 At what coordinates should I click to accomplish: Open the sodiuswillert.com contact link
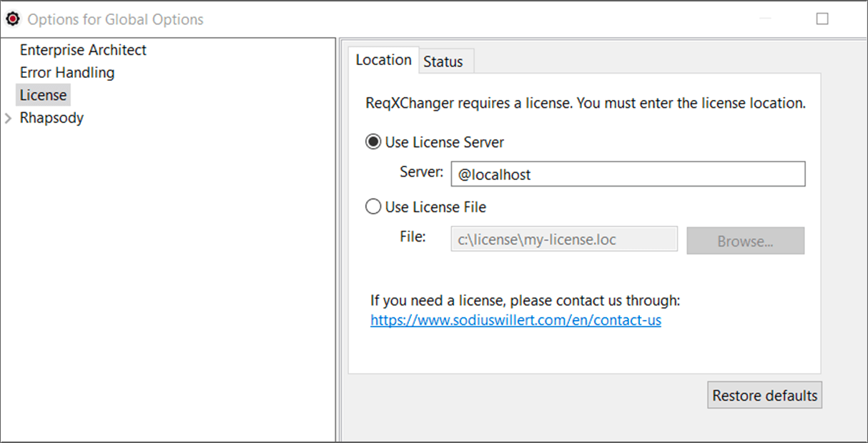click(x=515, y=320)
